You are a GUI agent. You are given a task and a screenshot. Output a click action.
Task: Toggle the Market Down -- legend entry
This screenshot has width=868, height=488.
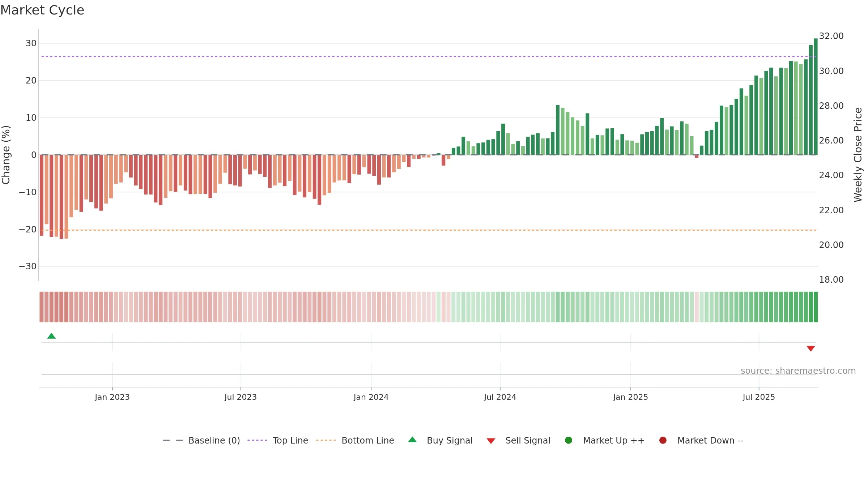coord(701,440)
